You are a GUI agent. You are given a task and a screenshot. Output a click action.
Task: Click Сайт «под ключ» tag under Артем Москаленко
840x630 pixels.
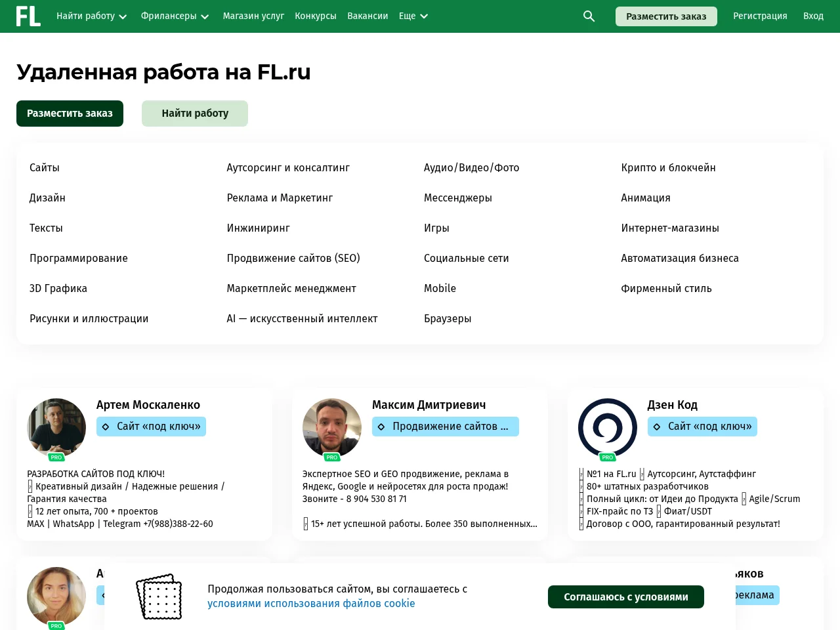pyautogui.click(x=152, y=427)
